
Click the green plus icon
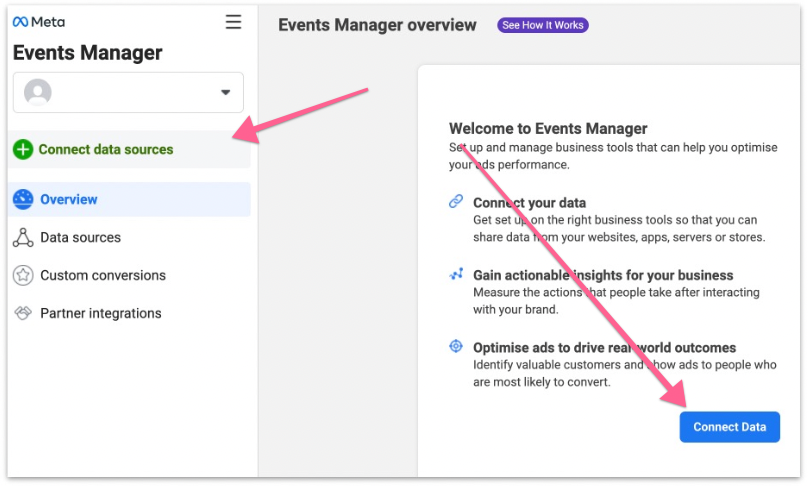tap(23, 150)
